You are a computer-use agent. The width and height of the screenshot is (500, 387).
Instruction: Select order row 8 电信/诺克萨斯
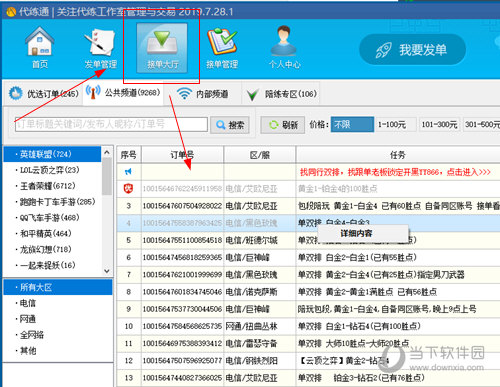point(308,292)
